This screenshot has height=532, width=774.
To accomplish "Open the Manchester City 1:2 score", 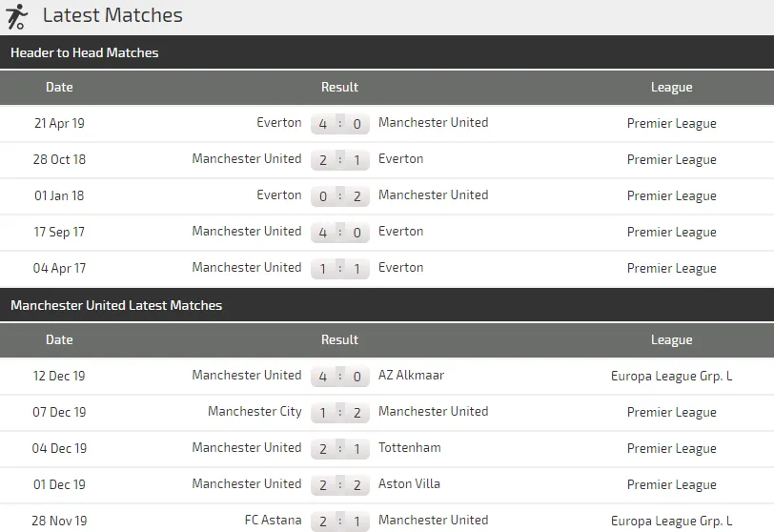I will pyautogui.click(x=340, y=413).
